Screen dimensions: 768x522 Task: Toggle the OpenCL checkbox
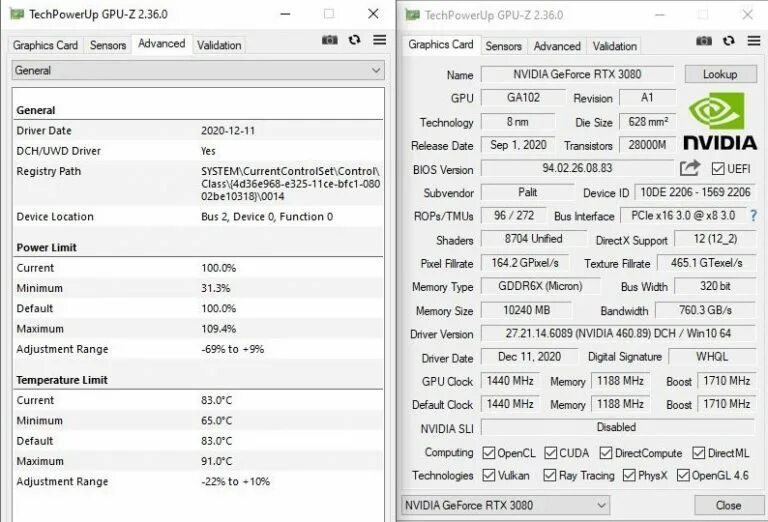pos(488,453)
